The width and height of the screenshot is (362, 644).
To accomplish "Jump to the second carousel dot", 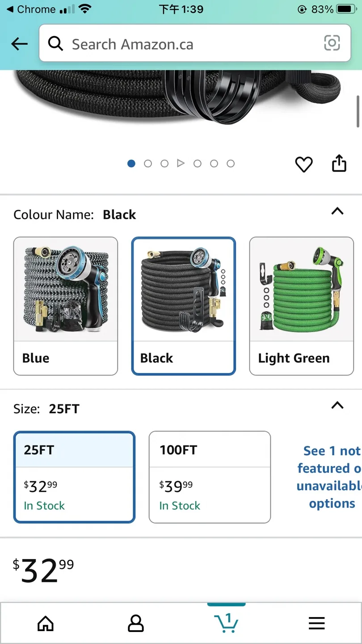I will pyautogui.click(x=148, y=163).
